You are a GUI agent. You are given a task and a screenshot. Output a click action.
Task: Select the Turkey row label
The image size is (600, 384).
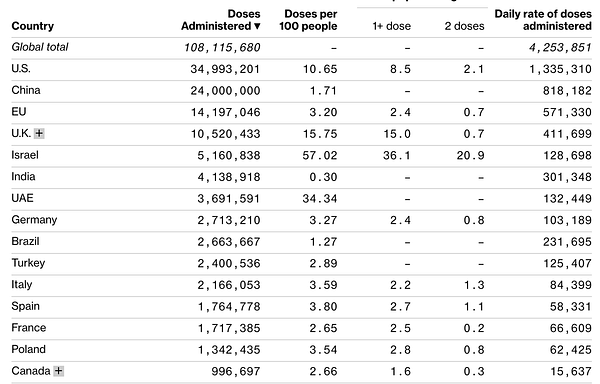click(28, 263)
